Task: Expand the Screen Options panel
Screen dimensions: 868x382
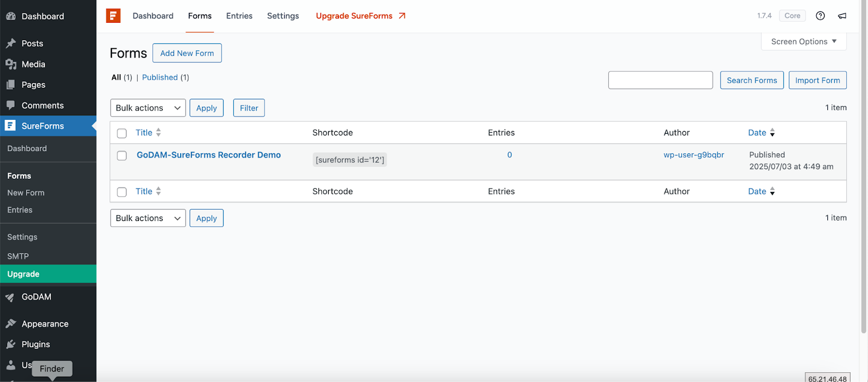Action: click(803, 42)
